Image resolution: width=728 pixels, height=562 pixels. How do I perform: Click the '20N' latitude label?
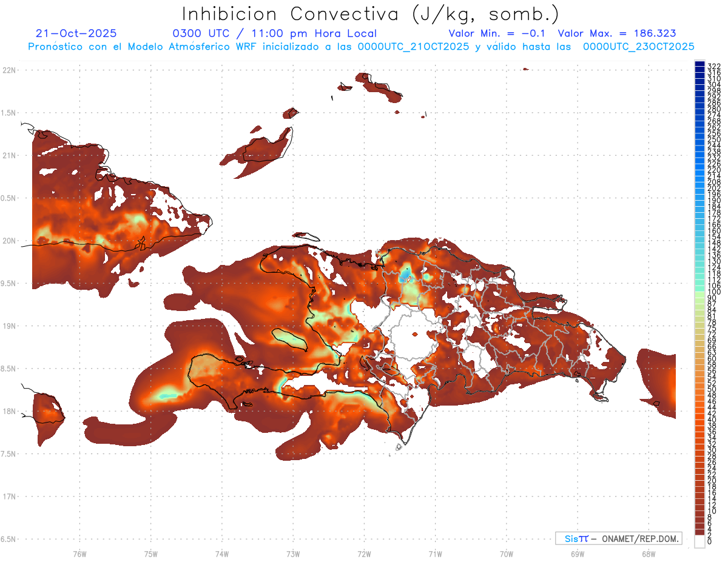(9, 241)
